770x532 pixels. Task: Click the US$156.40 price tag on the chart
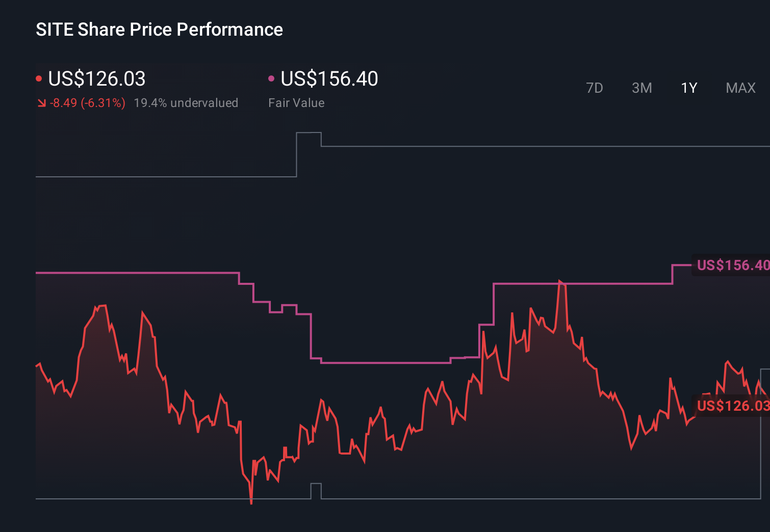[732, 265]
